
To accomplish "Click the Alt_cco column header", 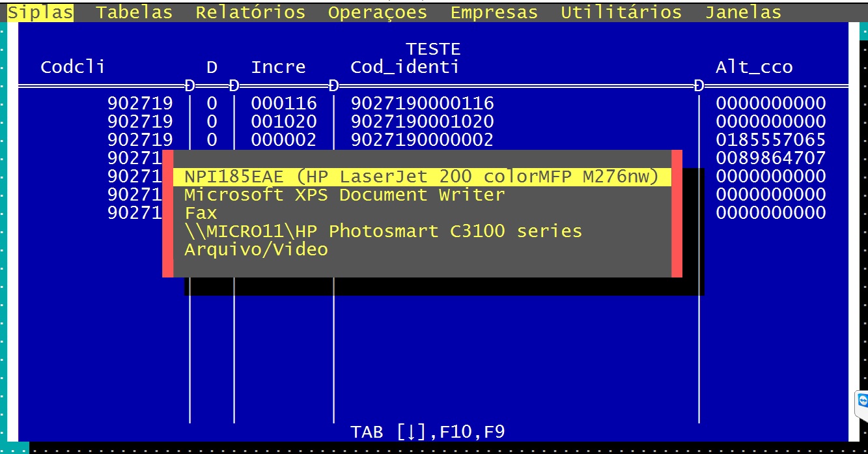I will click(x=754, y=66).
